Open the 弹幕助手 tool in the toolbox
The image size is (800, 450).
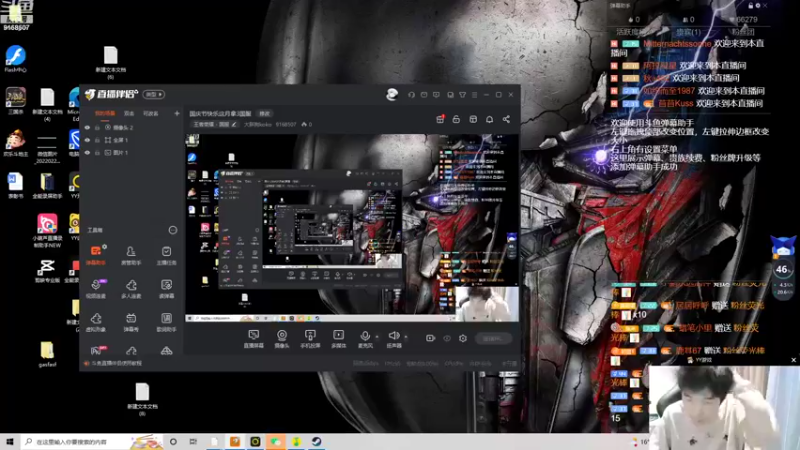[96, 255]
